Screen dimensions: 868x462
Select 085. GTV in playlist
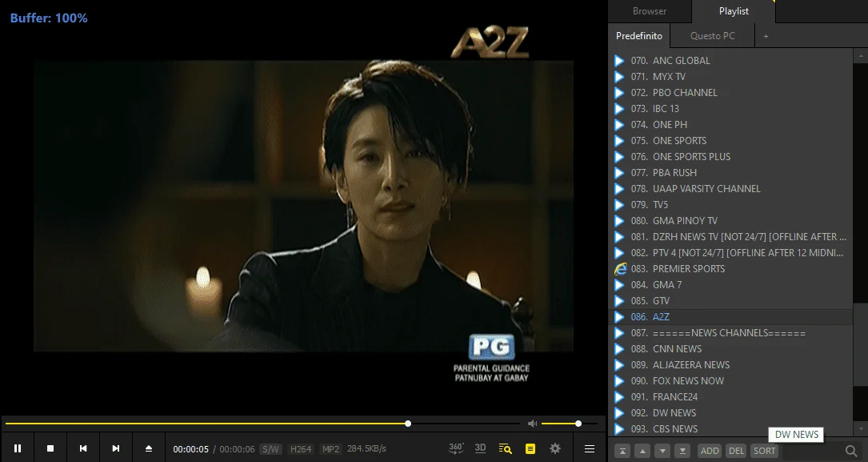click(x=730, y=301)
